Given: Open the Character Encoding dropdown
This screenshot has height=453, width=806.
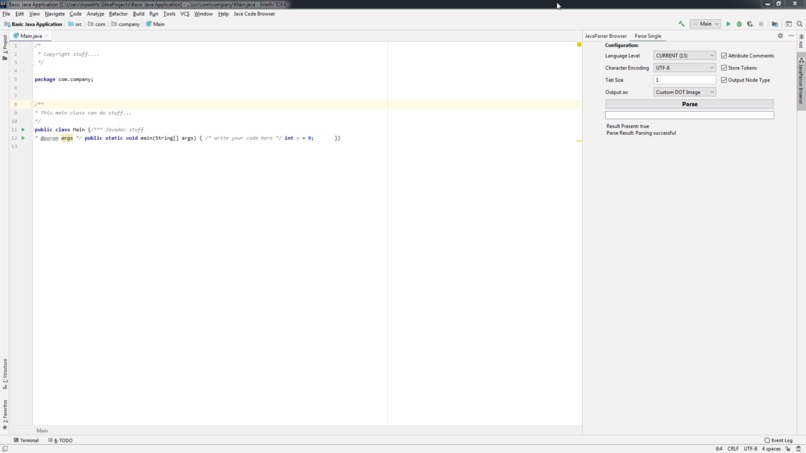Looking at the screenshot, I should [684, 68].
